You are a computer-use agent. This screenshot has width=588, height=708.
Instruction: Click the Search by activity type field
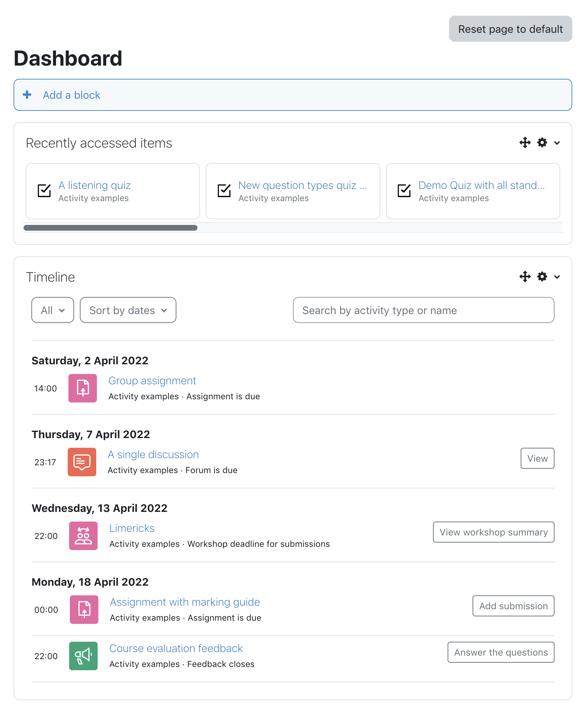(x=423, y=310)
